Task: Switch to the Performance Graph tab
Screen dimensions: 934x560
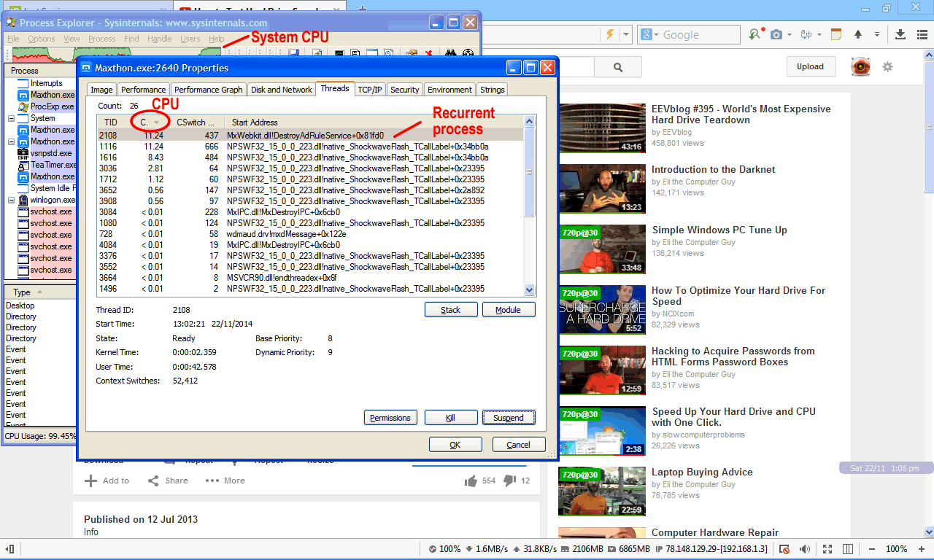Action: tap(208, 90)
